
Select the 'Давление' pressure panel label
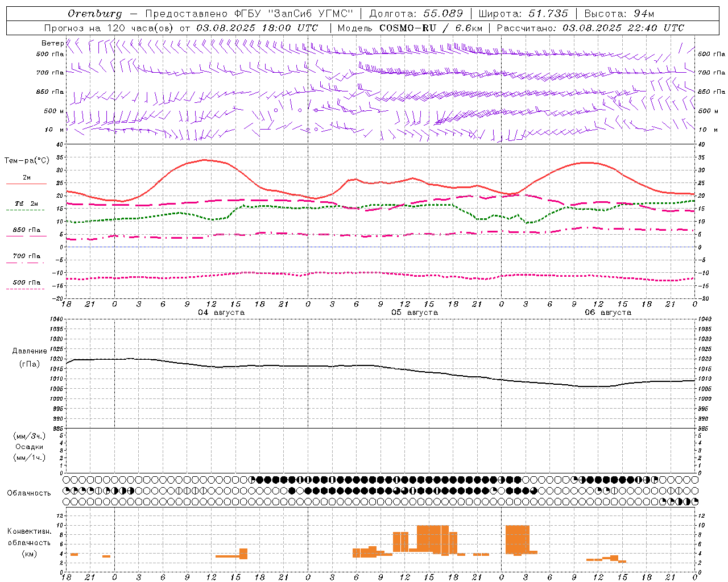[x=30, y=351]
